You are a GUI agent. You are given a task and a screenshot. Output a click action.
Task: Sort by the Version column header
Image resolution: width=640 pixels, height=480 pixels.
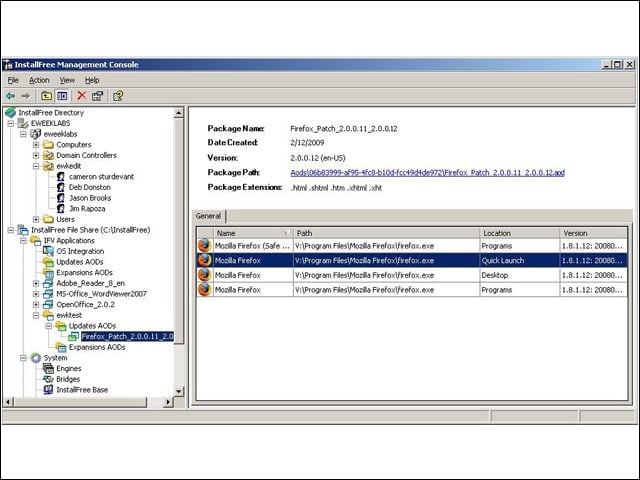(x=593, y=233)
